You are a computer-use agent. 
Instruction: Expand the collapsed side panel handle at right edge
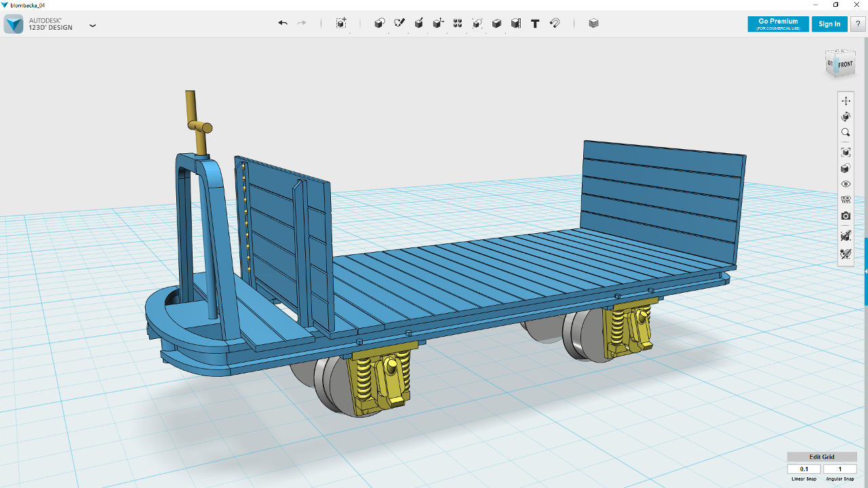click(x=866, y=271)
